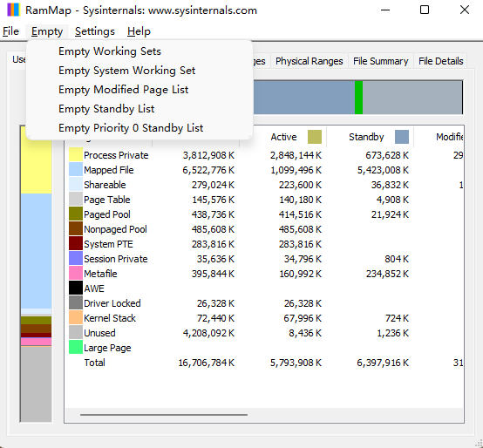Click the Unused light gray swatch
483x448 pixels.
pyautogui.click(x=76, y=333)
